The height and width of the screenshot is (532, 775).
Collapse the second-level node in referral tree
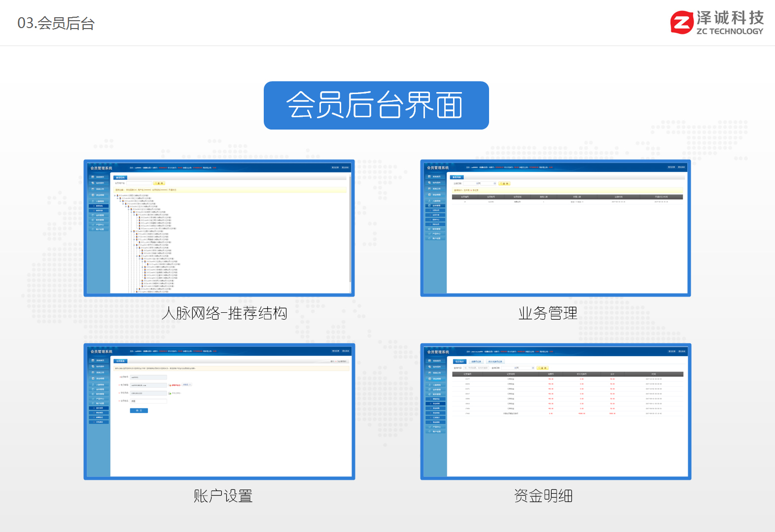pos(118,199)
